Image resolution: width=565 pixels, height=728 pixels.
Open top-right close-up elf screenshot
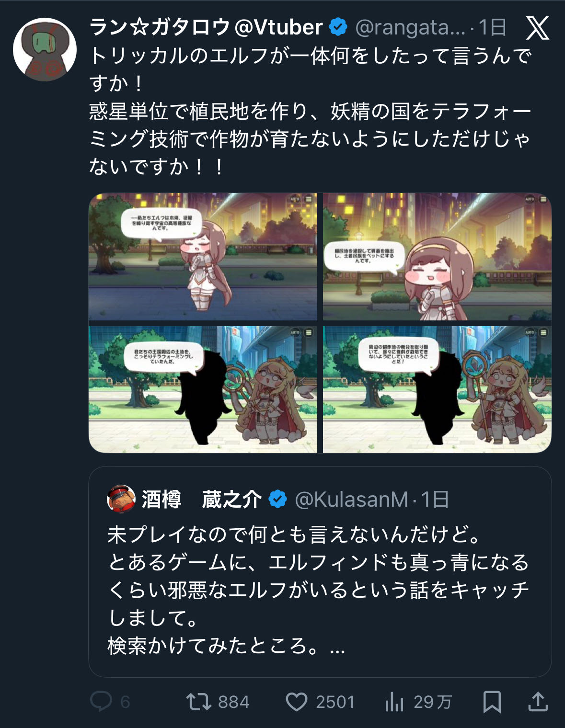click(437, 257)
